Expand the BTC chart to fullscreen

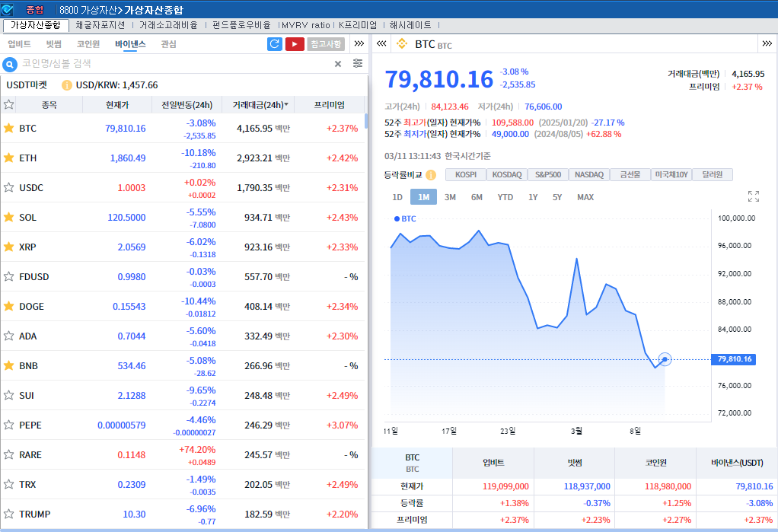(x=753, y=197)
